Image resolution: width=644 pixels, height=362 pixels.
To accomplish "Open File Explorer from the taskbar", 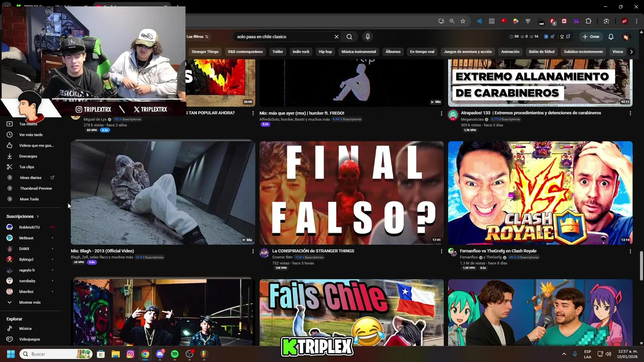I will click(115, 354).
